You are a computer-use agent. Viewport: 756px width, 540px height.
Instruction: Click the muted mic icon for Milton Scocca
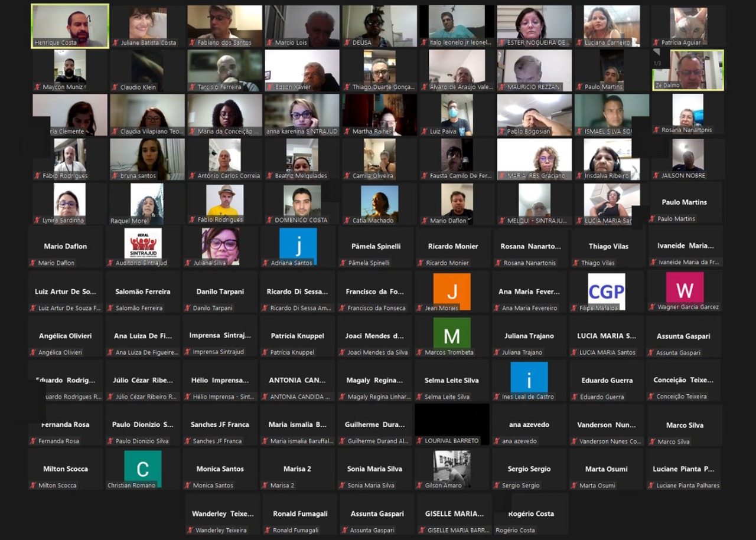(x=33, y=486)
